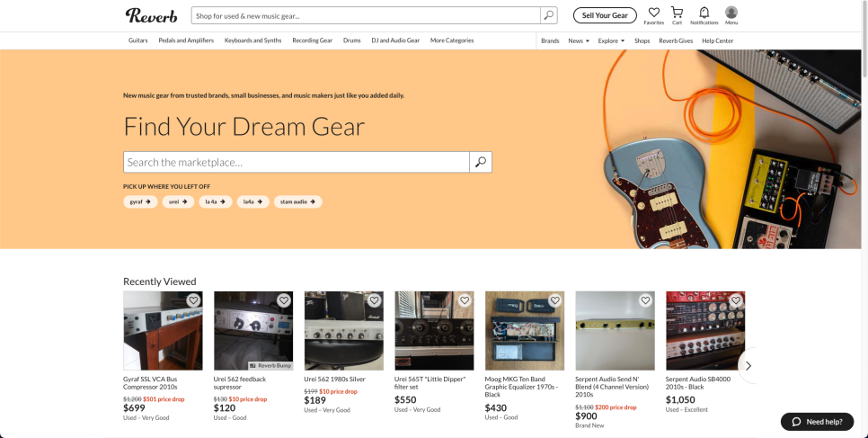Screen dimensions: 868x438
Task: Click the hero search magnifier button
Action: [x=481, y=162]
